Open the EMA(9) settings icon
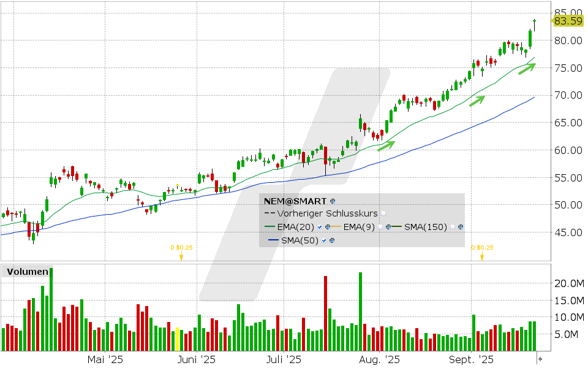 tap(388, 227)
